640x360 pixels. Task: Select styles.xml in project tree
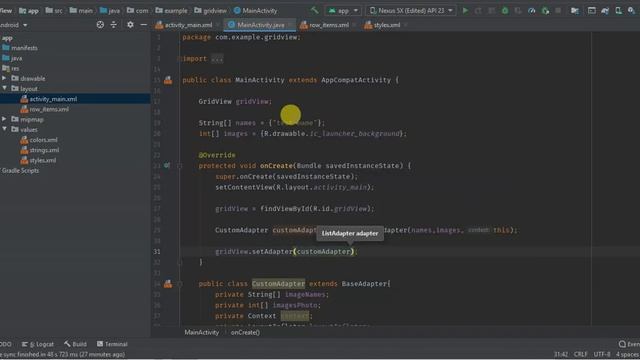tap(42, 160)
